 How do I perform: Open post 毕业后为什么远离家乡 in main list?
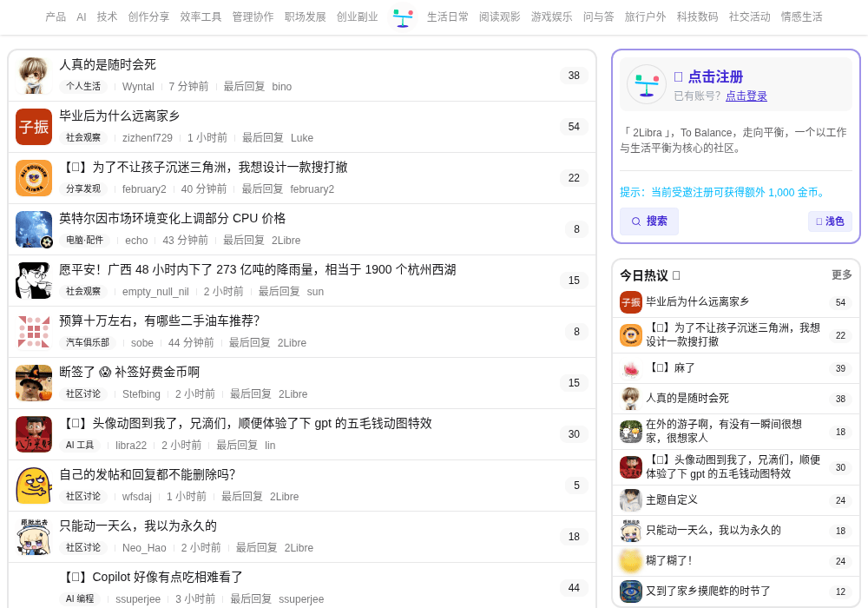(x=120, y=116)
